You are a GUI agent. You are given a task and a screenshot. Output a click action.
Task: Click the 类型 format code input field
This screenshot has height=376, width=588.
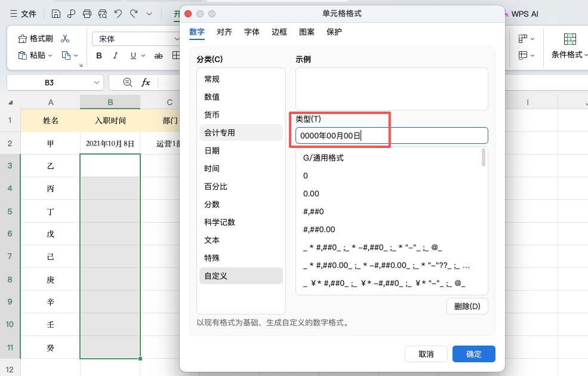(392, 135)
